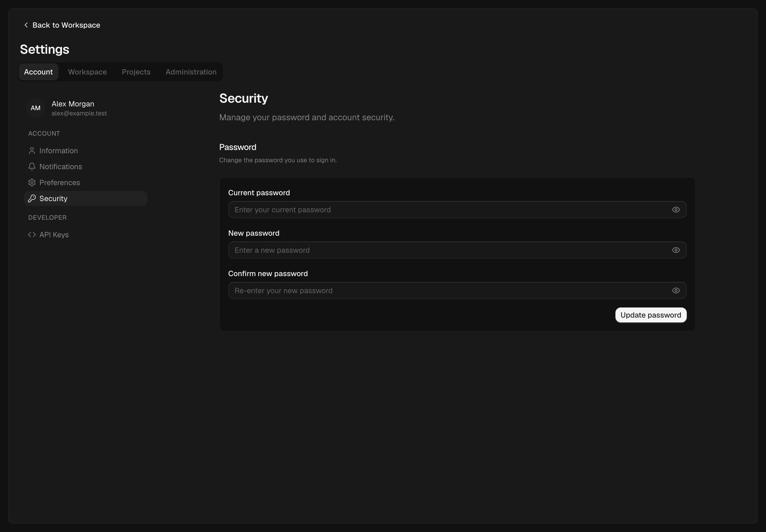Image resolution: width=766 pixels, height=532 pixels.
Task: Open the Information settings page
Action: (x=86, y=151)
